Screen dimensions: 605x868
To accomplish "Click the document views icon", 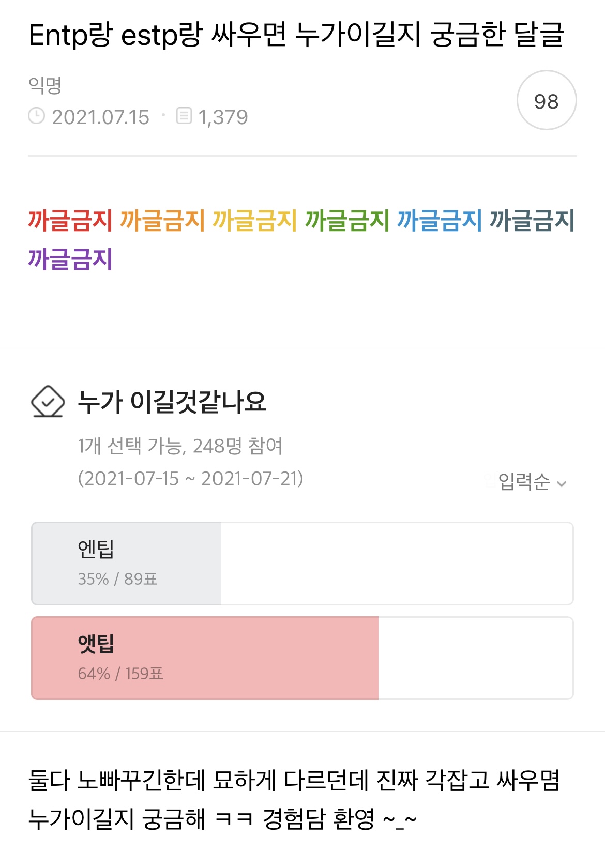I will [184, 116].
